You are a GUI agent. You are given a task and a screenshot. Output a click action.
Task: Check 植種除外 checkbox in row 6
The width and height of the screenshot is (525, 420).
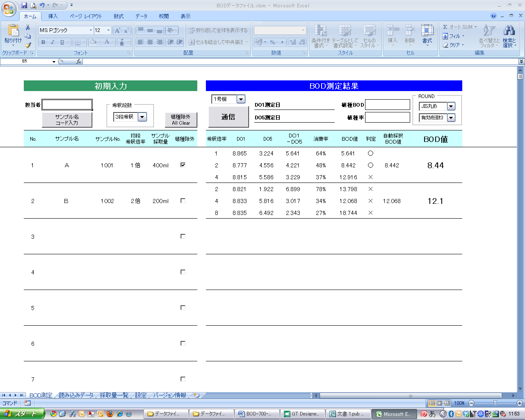183,343
